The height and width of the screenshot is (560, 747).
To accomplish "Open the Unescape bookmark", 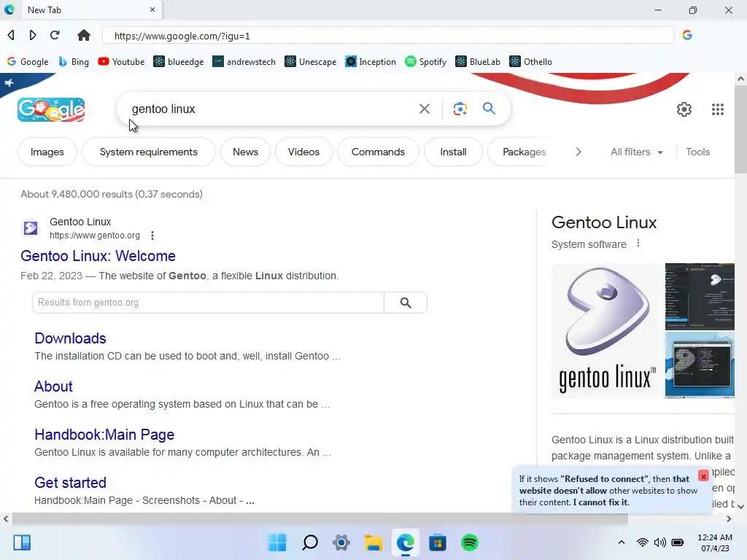I will 310,62.
